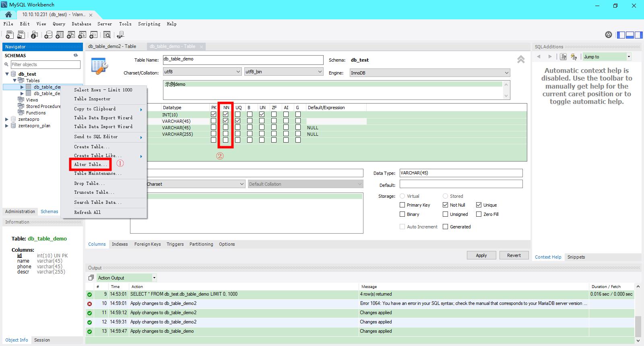Click the Revert button
This screenshot has width=644, height=346.
point(514,255)
